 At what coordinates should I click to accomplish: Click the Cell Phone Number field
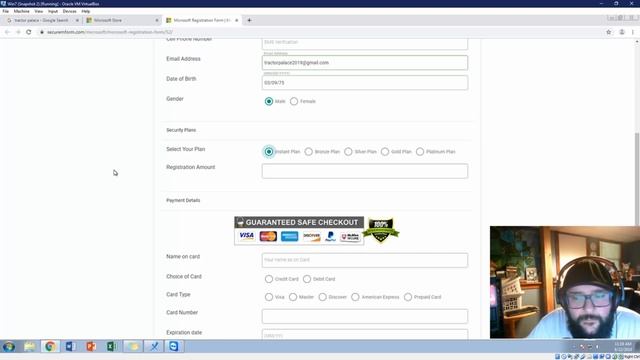365,44
